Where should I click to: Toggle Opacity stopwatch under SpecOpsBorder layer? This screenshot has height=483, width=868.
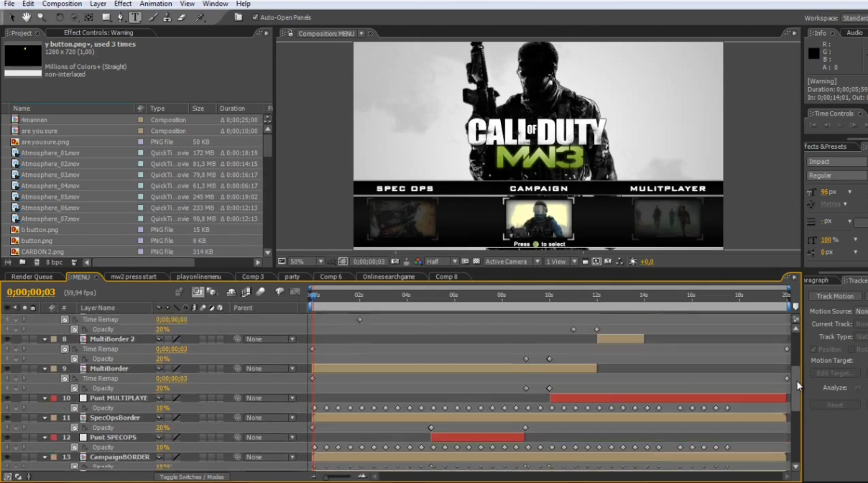74,428
